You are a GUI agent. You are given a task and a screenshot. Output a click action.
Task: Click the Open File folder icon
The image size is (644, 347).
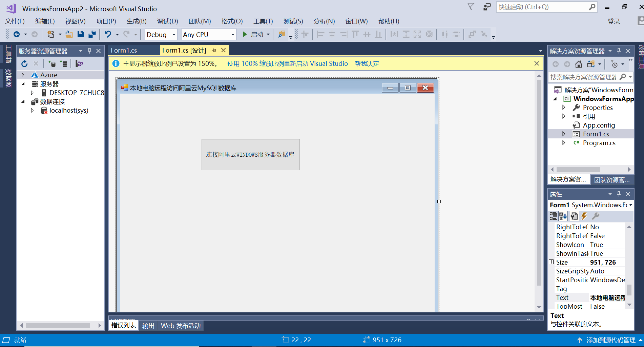click(x=69, y=34)
